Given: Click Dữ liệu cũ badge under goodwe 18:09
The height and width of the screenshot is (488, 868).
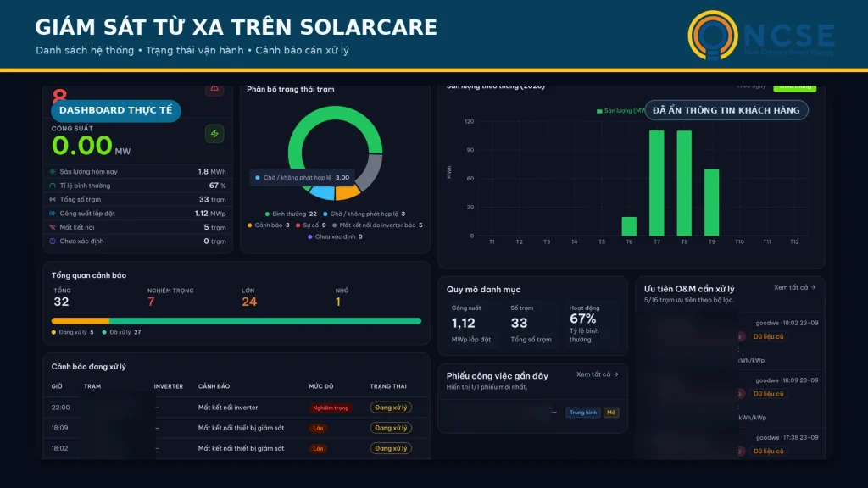Looking at the screenshot, I should (768, 394).
